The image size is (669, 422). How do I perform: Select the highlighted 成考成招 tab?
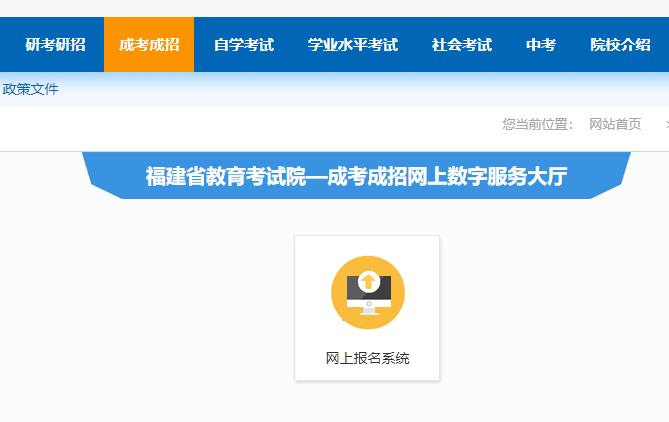coord(149,45)
